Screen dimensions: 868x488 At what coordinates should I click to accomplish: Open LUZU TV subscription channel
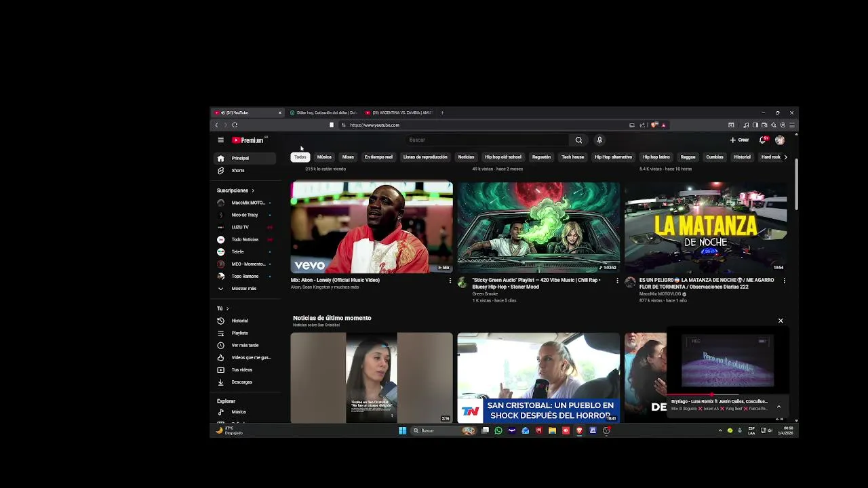[x=245, y=227]
